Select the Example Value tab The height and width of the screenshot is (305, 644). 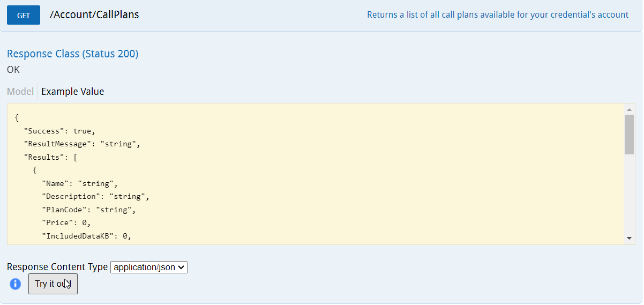73,92
